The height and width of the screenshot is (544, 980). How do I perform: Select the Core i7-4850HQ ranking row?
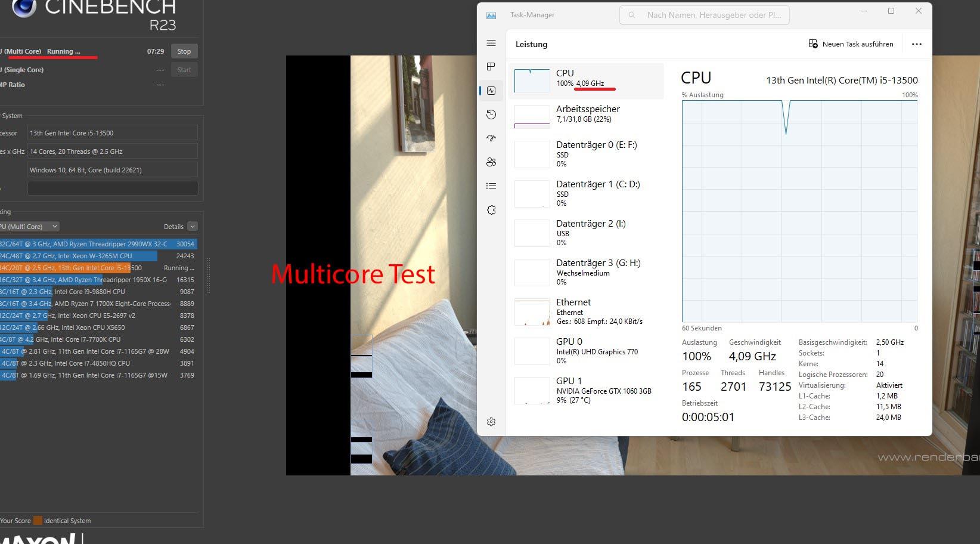click(98, 363)
